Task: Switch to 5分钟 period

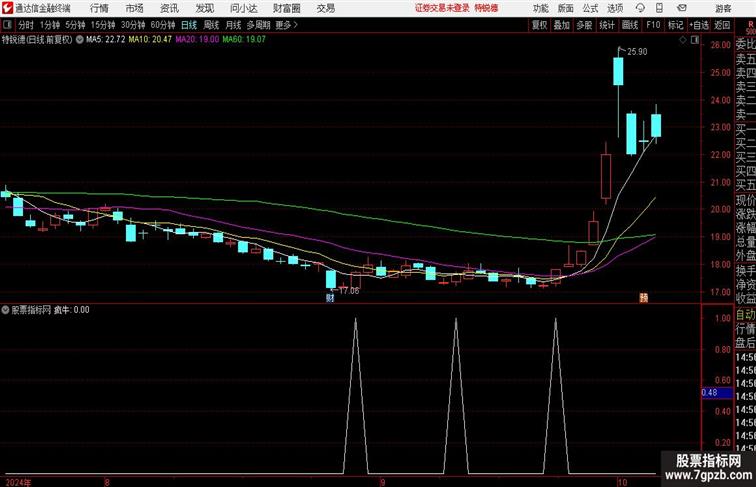Action: point(75,25)
